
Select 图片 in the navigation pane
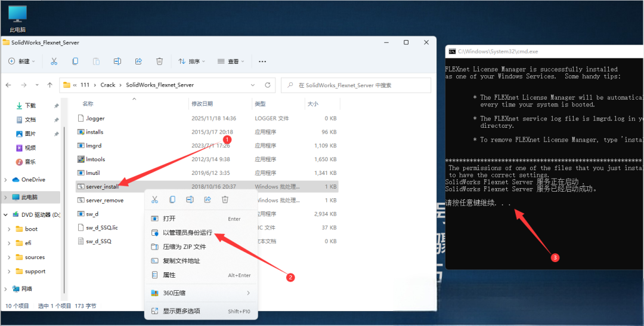pyautogui.click(x=31, y=134)
